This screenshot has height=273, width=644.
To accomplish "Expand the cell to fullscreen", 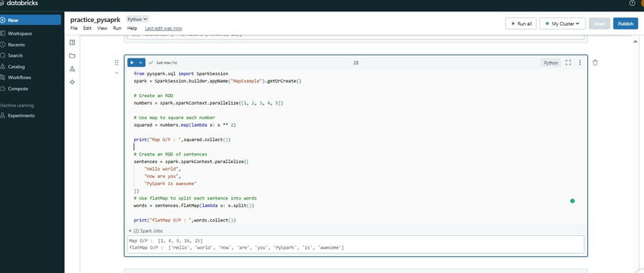I will 568,62.
